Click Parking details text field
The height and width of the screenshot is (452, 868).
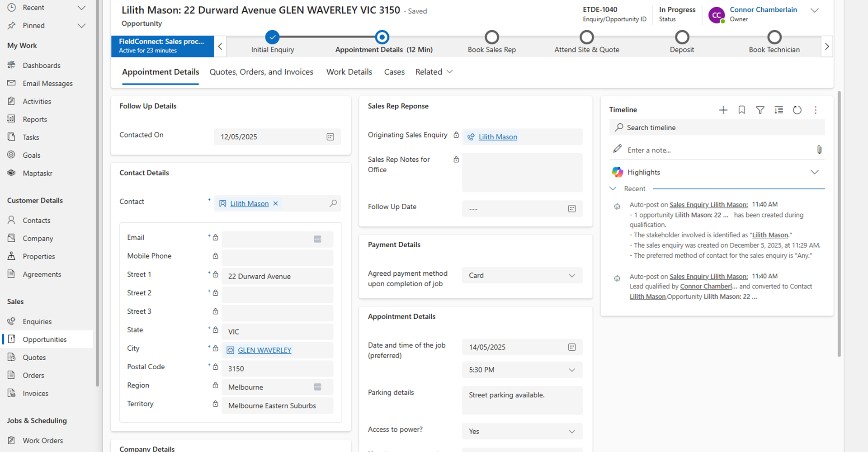click(x=522, y=400)
